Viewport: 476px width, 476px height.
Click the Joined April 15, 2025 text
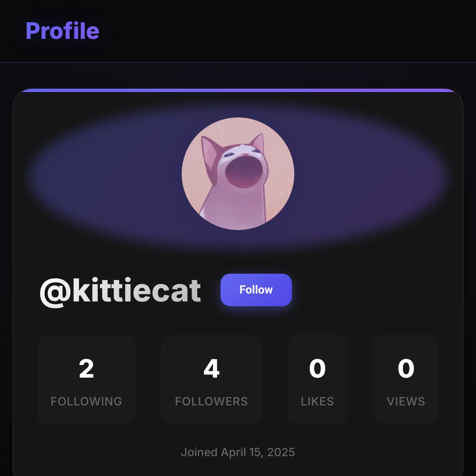(x=238, y=451)
